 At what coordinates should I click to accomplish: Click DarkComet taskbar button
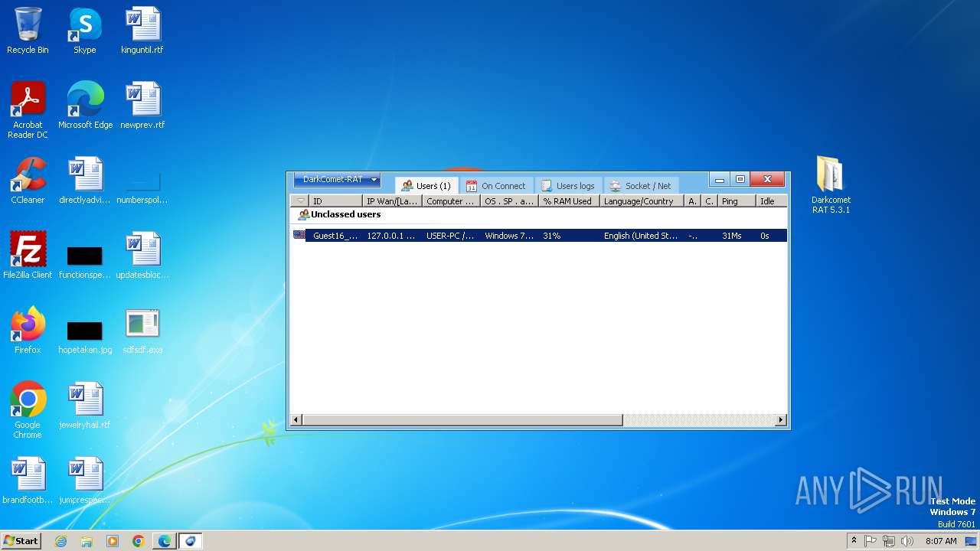pos(191,541)
